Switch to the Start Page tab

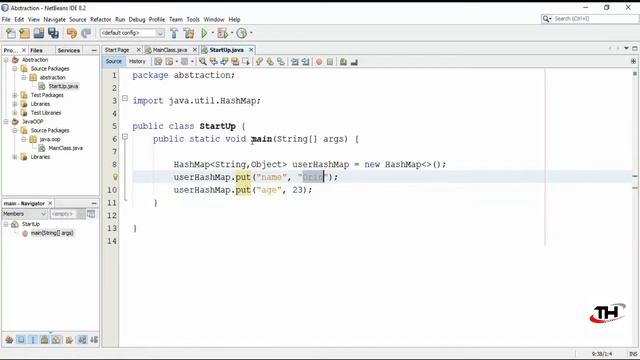click(x=117, y=50)
